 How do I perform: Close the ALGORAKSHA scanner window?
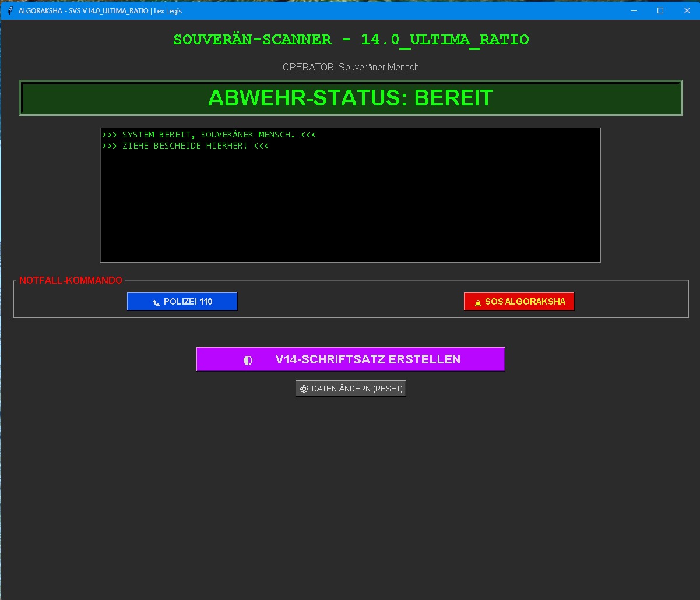[687, 10]
